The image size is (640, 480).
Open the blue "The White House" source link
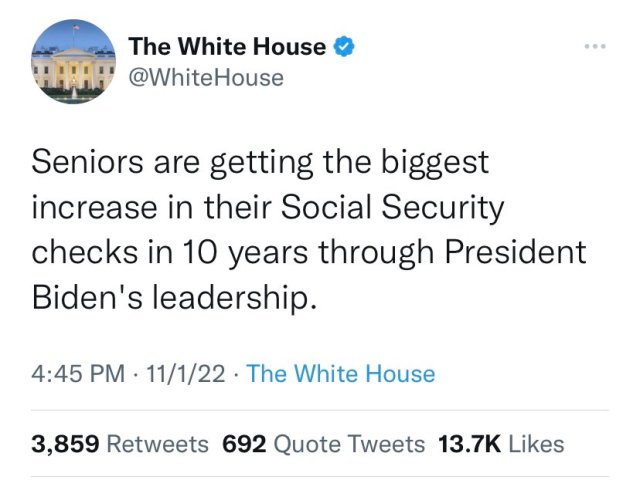[341, 374]
